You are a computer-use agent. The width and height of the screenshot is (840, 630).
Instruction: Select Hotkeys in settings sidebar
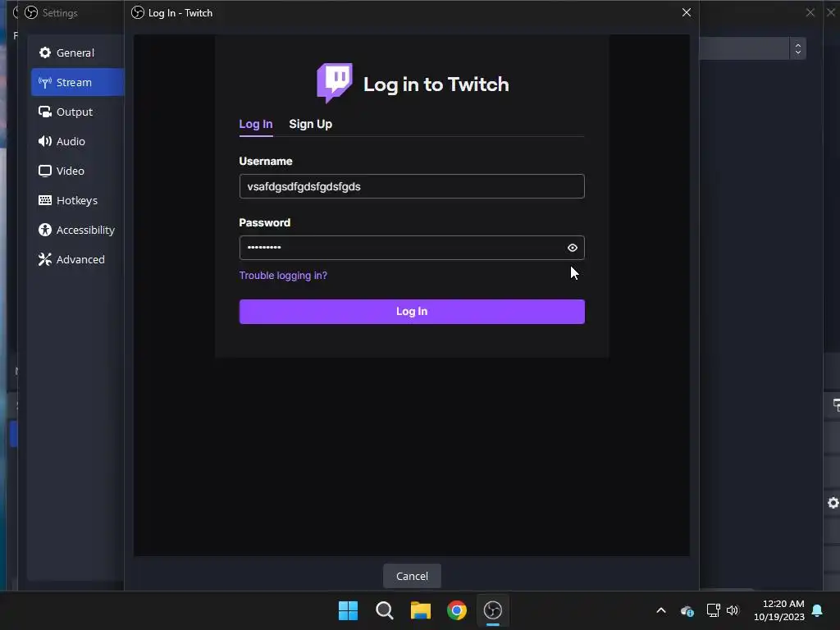[75, 200]
